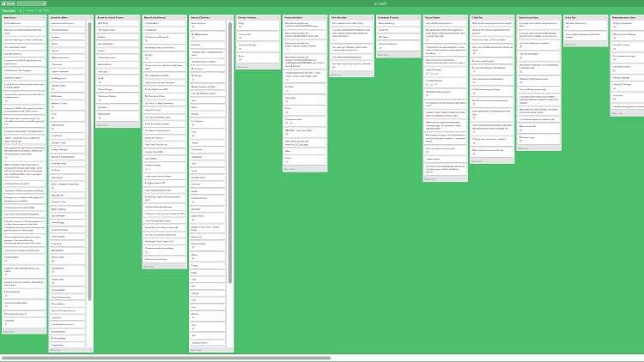Open the menu icon of the ninth list
The image size is (644, 362).
[x=418, y=18]
